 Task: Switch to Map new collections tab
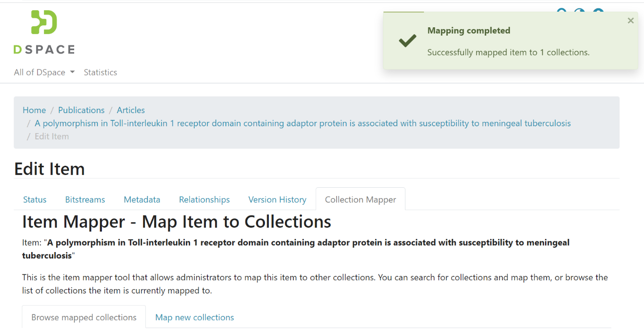click(195, 317)
